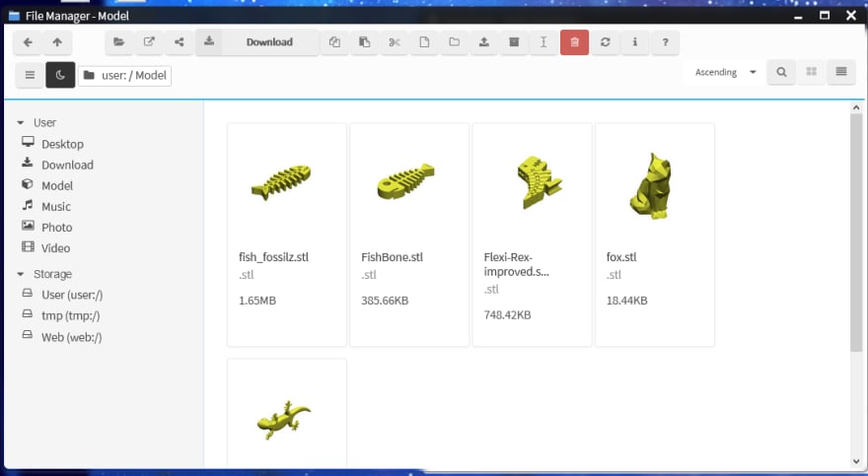Click the fox.stl file name
The image size is (868, 476).
click(621, 257)
